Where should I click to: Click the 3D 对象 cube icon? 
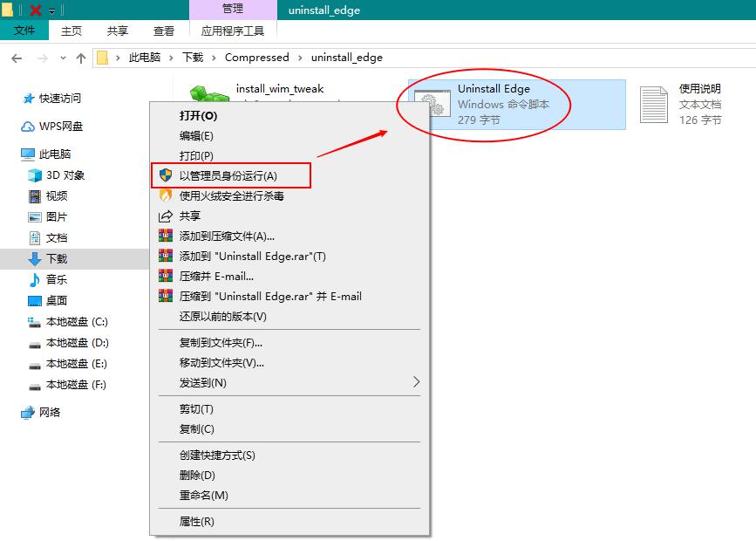(35, 175)
